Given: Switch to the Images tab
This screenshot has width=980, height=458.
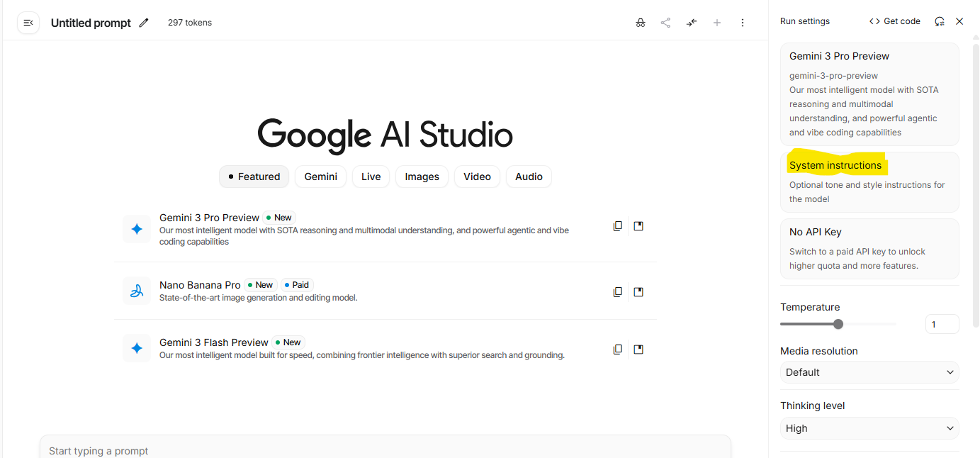Looking at the screenshot, I should point(422,177).
